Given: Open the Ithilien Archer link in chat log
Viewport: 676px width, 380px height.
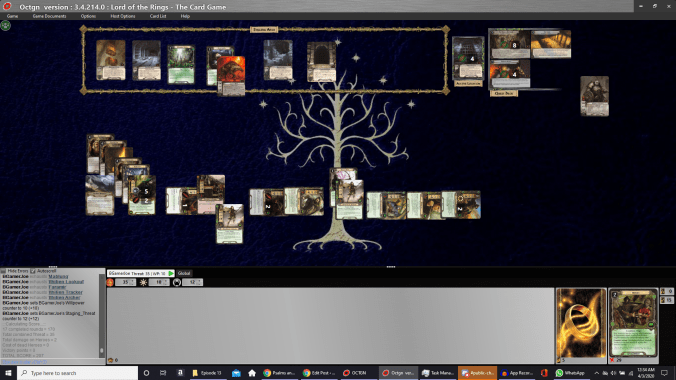Looking at the screenshot, I should point(64,297).
